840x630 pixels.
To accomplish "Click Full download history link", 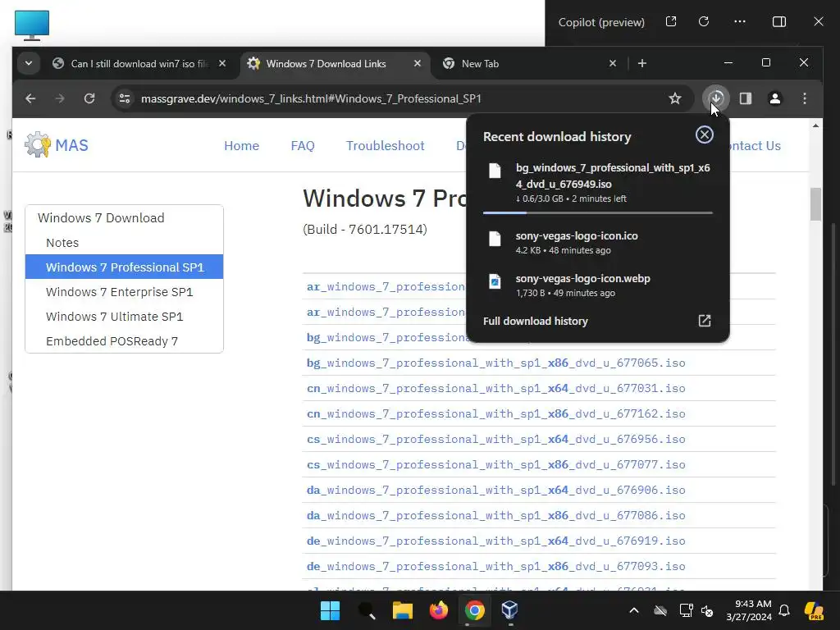I will click(535, 321).
